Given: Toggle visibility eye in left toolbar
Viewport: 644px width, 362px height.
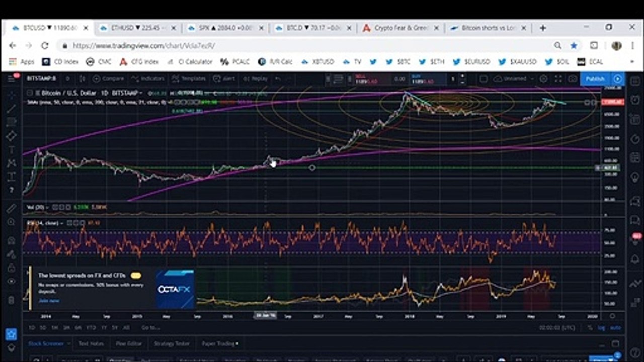Looking at the screenshot, I should (12, 282).
